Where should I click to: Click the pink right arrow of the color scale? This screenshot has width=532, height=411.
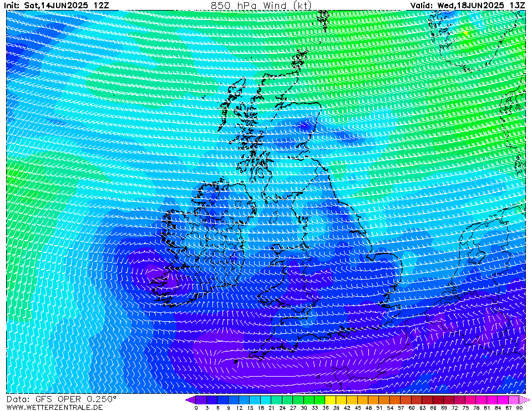click(x=524, y=400)
